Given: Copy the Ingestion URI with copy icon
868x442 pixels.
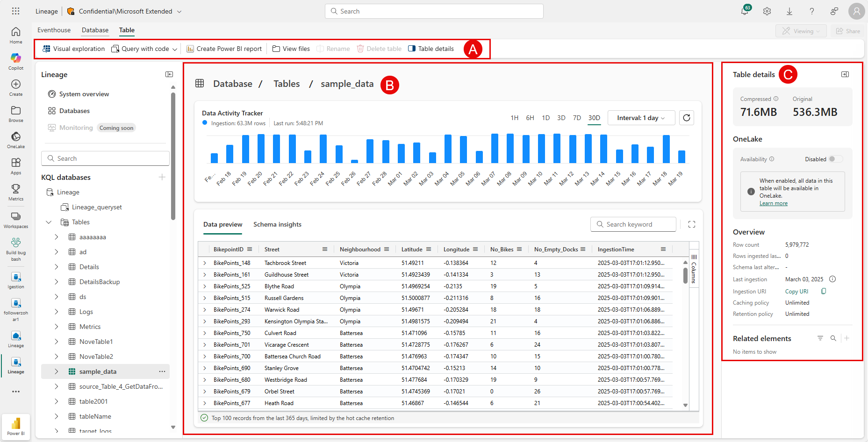Looking at the screenshot, I should click(x=824, y=292).
